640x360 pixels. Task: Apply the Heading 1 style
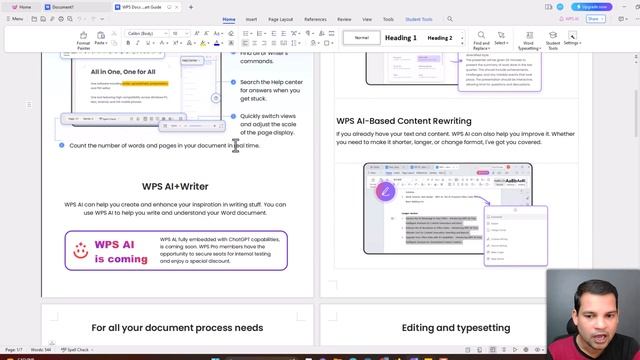pos(401,38)
